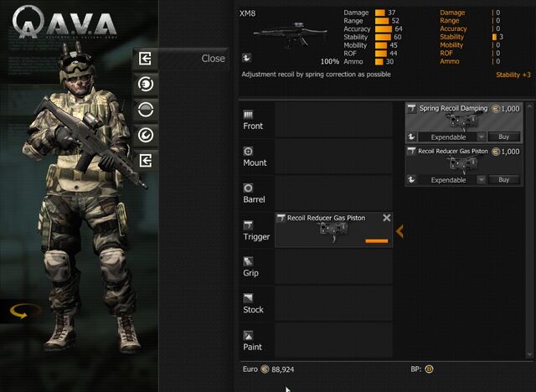Click the Paint slot icon
The width and height of the screenshot is (536, 392).
point(248,335)
